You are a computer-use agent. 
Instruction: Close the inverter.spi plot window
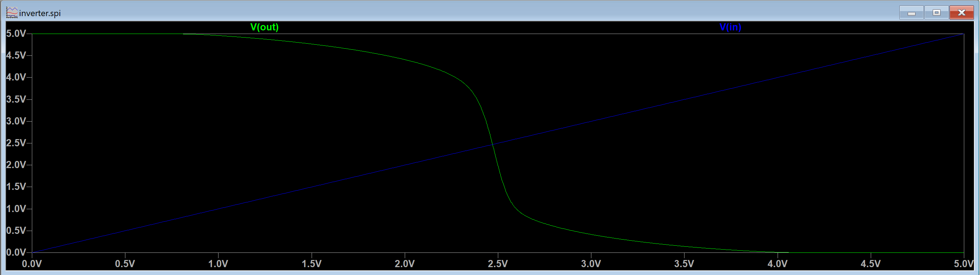(x=961, y=13)
